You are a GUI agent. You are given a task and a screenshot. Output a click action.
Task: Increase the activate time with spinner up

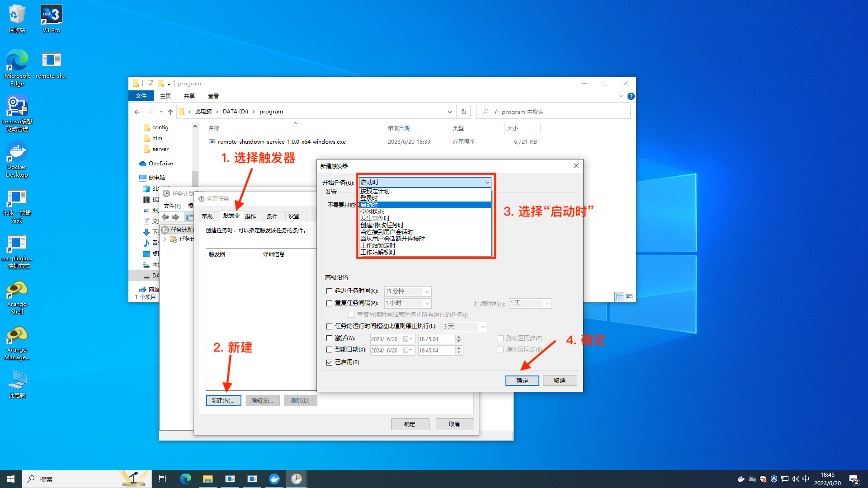[458, 337]
